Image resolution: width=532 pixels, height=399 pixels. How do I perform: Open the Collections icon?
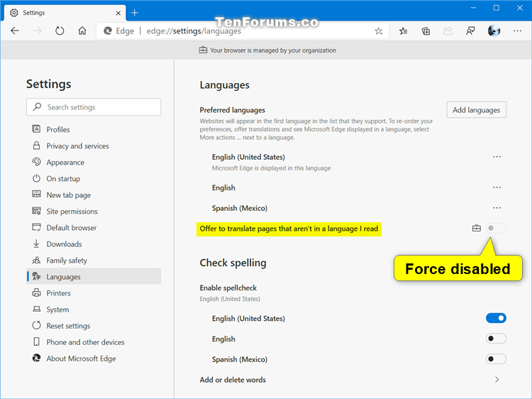coord(426,31)
